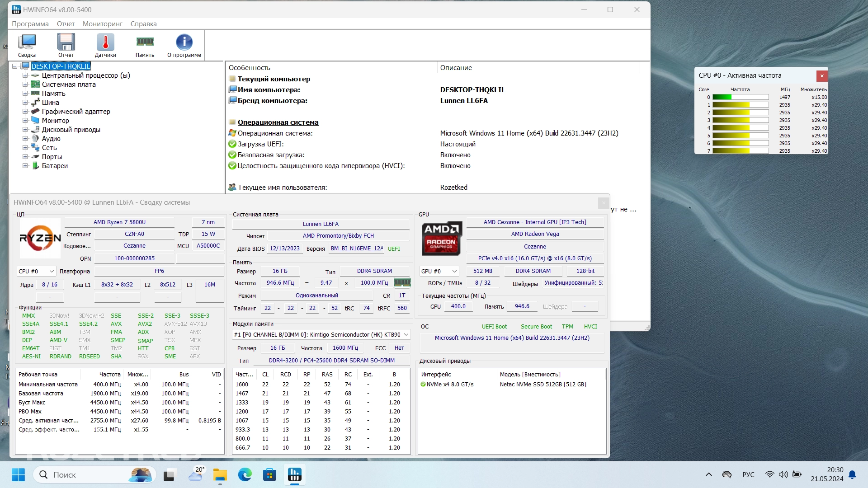Viewport: 868px width, 488px height.
Task: Select Порты in the tree
Action: coord(52,157)
